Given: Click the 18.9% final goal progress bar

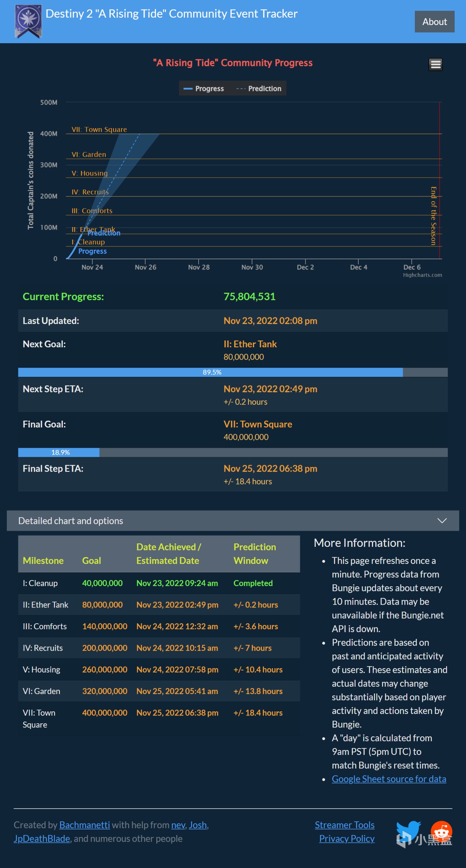Looking at the screenshot, I should tap(233, 452).
